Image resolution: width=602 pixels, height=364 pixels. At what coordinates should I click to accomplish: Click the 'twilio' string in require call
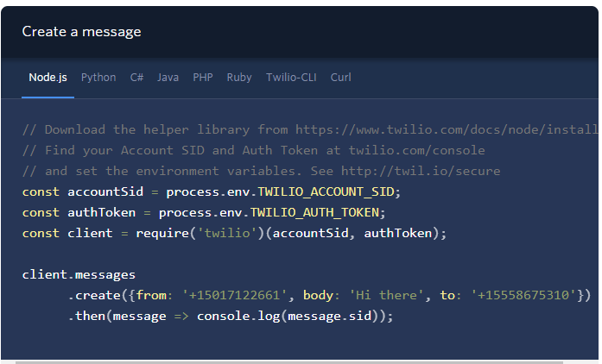pos(227,233)
